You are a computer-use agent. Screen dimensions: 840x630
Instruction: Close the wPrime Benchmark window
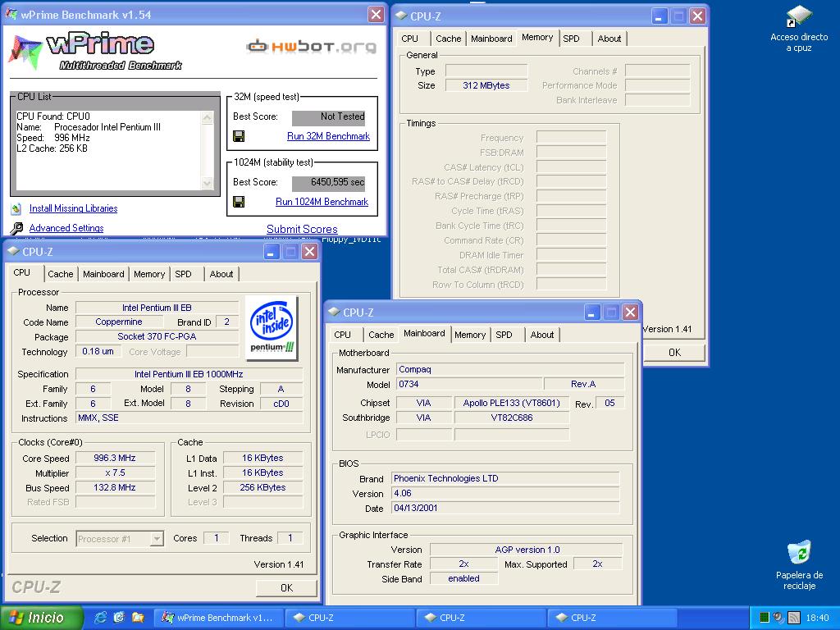(376, 15)
